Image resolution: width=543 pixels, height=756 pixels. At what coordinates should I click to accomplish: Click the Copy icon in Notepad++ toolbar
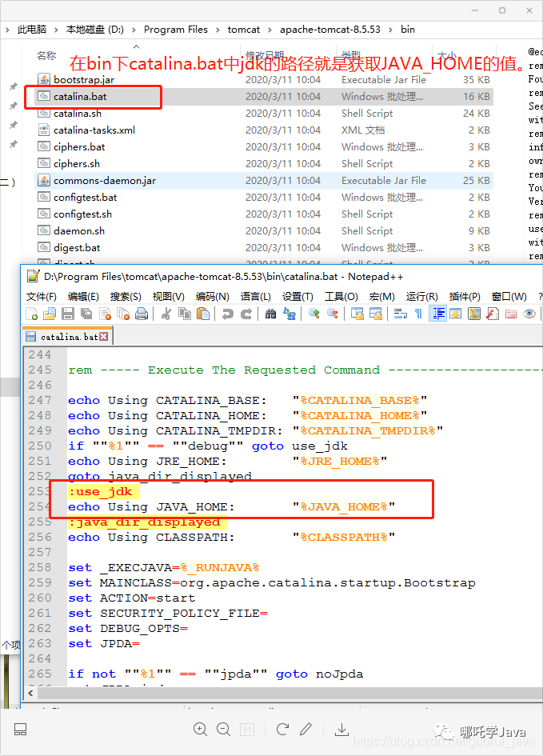(185, 314)
